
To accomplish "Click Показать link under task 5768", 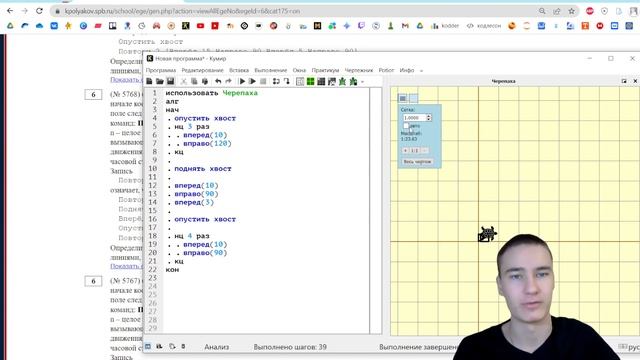I will (x=126, y=266).
